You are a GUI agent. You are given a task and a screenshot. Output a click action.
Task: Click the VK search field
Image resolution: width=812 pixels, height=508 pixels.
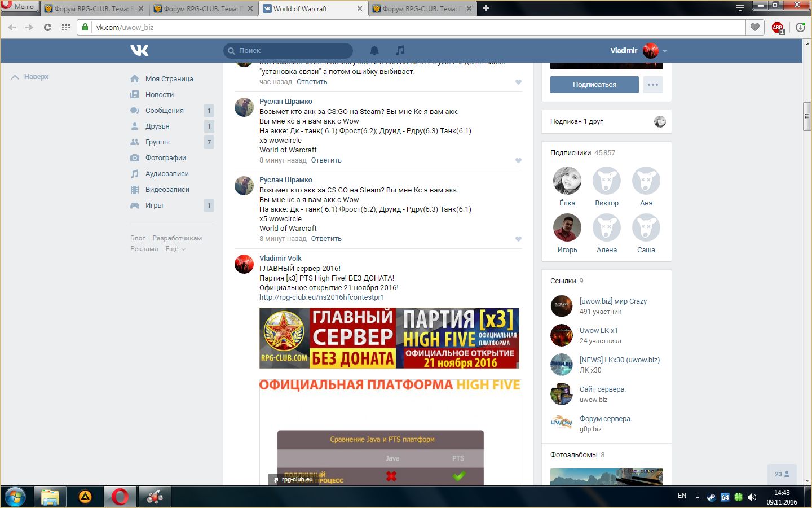click(289, 51)
